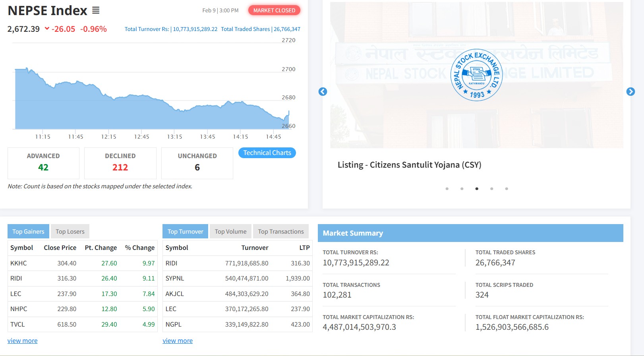This screenshot has height=356, width=644.
Task: Click the next slide arrow on carousel
Action: (630, 92)
